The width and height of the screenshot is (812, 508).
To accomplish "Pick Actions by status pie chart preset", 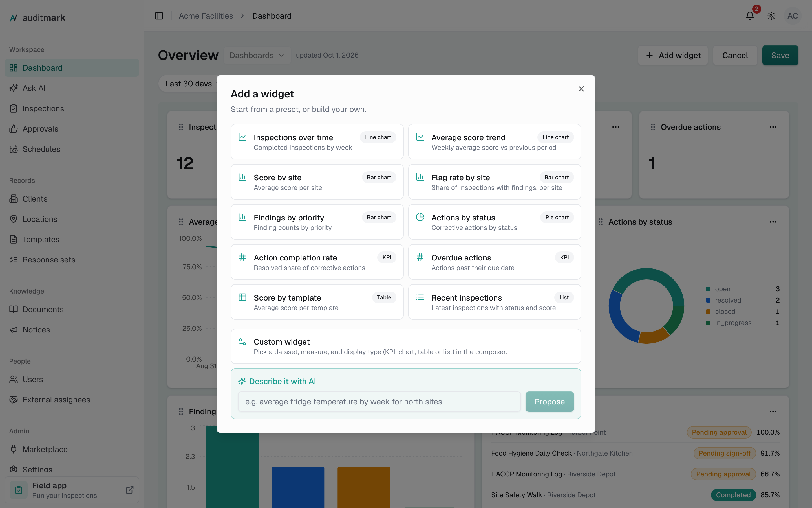I will coord(495,222).
